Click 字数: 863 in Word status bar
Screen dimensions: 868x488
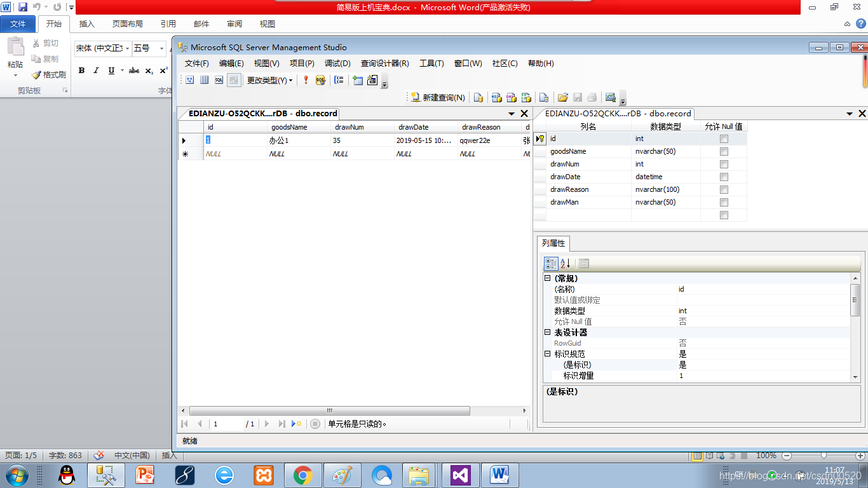[65, 456]
